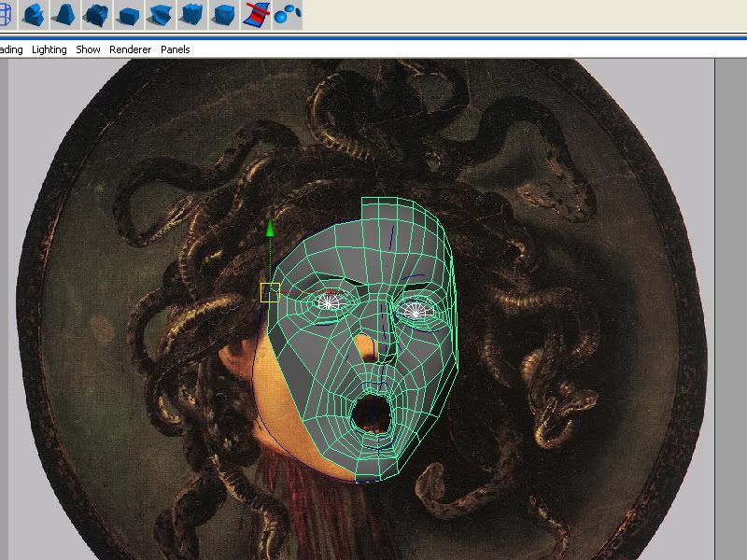
Task: Select the twisted blue wedge shelf icon
Action: pos(161,14)
